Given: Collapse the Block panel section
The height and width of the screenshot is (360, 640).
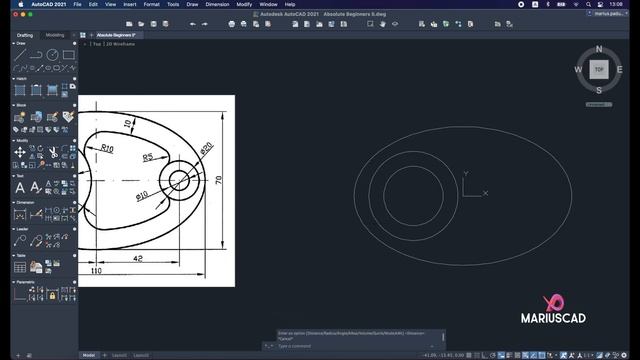Looking at the screenshot, I should [x=13, y=105].
